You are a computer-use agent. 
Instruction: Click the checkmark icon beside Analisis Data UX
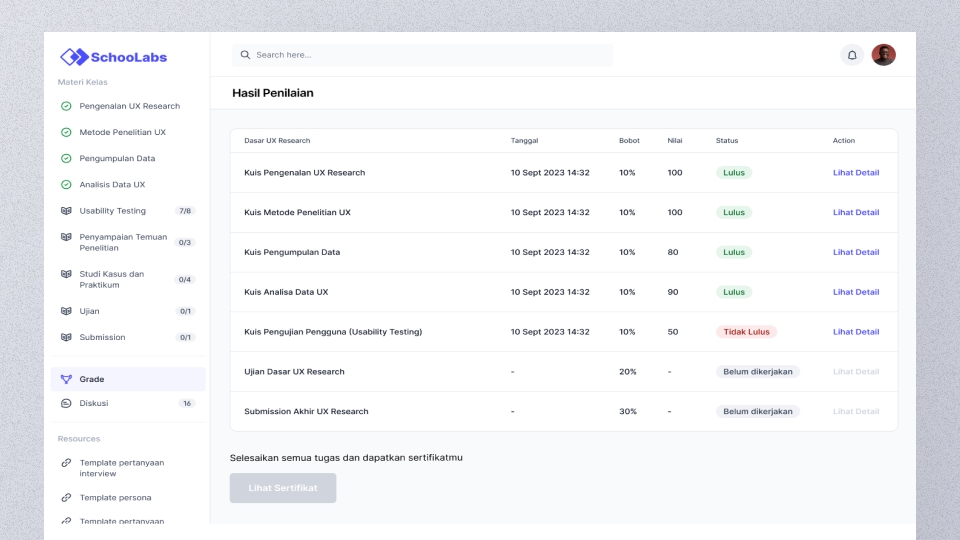coord(66,184)
